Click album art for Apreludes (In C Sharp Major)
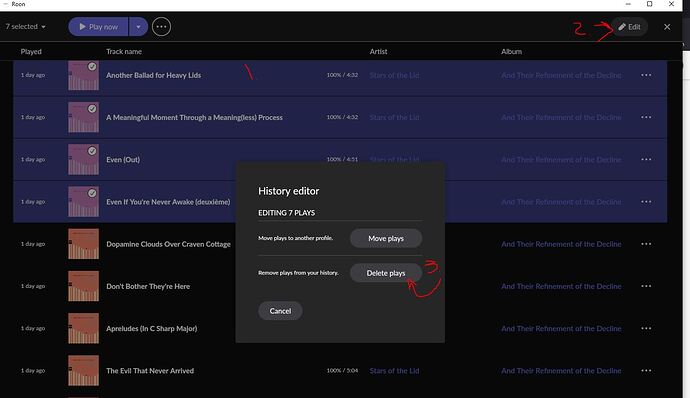 [84, 328]
